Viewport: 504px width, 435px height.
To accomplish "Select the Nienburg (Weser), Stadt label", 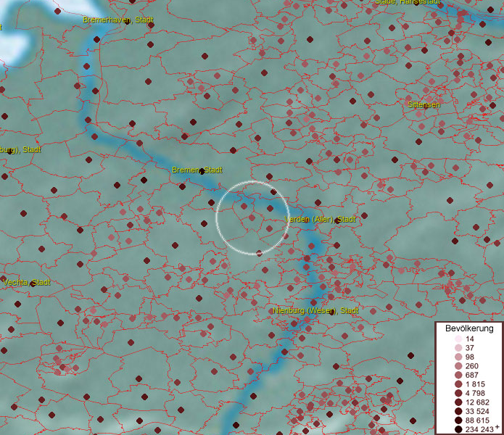I will coord(315,311).
